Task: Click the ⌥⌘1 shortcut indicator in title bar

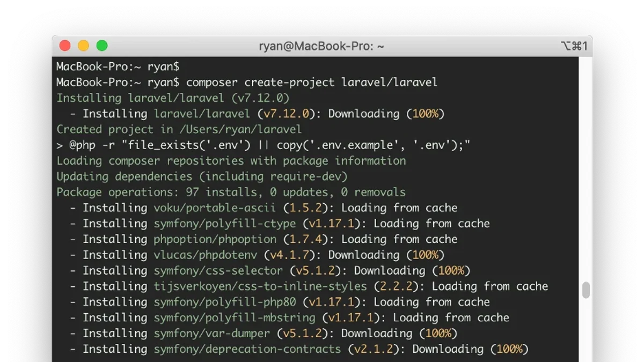Action: click(574, 46)
